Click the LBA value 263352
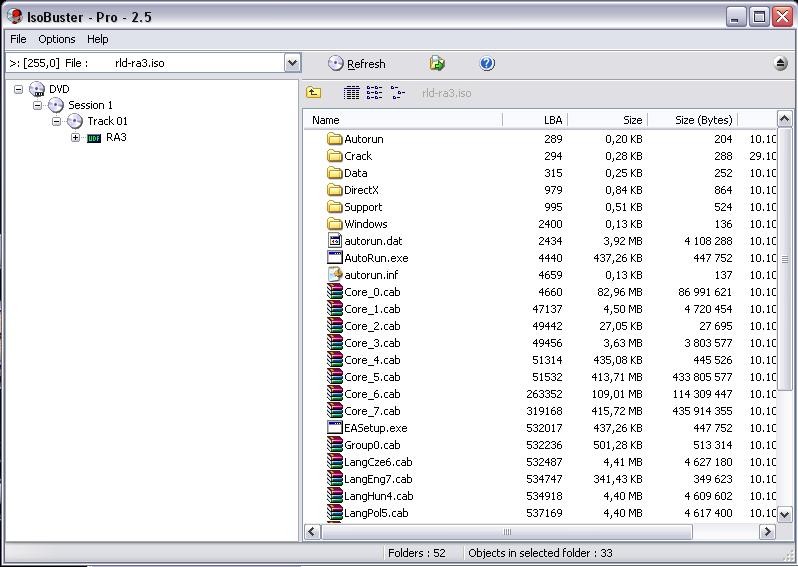798x567 pixels. (x=544, y=394)
